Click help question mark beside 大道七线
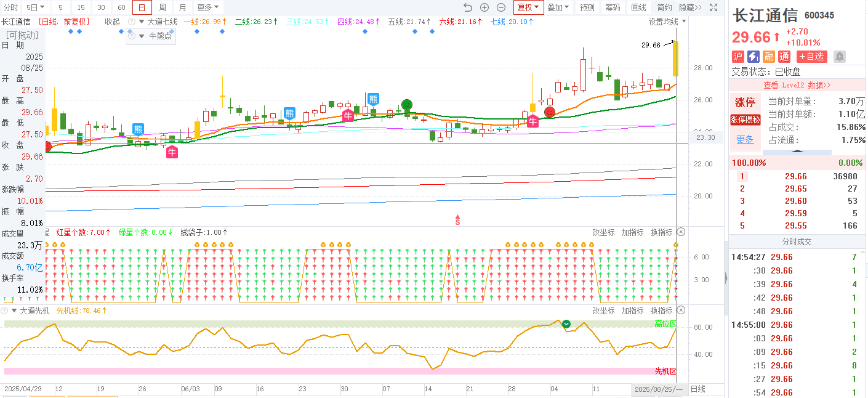The height and width of the screenshot is (398, 868). point(131,22)
